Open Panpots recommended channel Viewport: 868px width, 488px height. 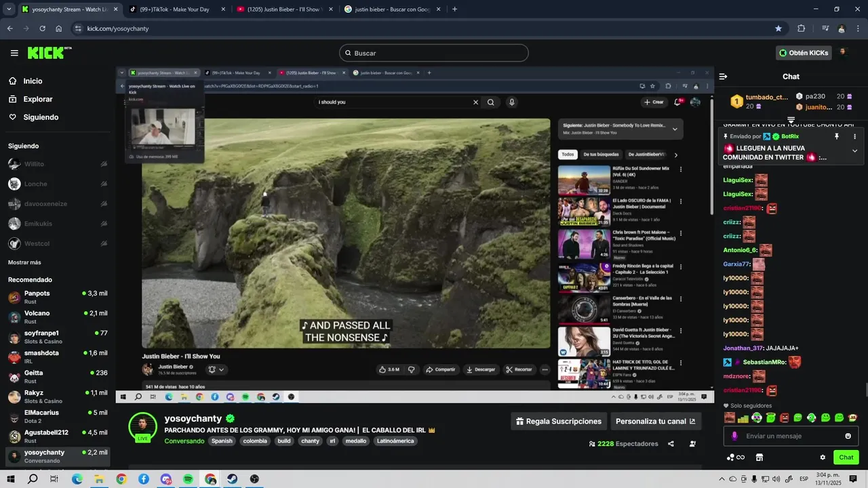tap(58, 297)
